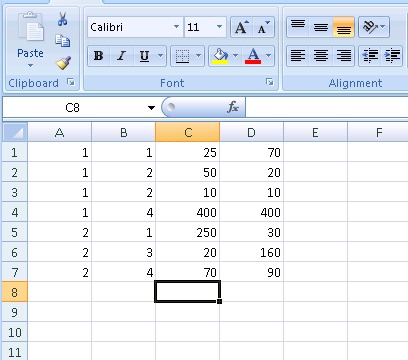
Task: Click cell A5 containing 2
Action: pyautogui.click(x=59, y=232)
